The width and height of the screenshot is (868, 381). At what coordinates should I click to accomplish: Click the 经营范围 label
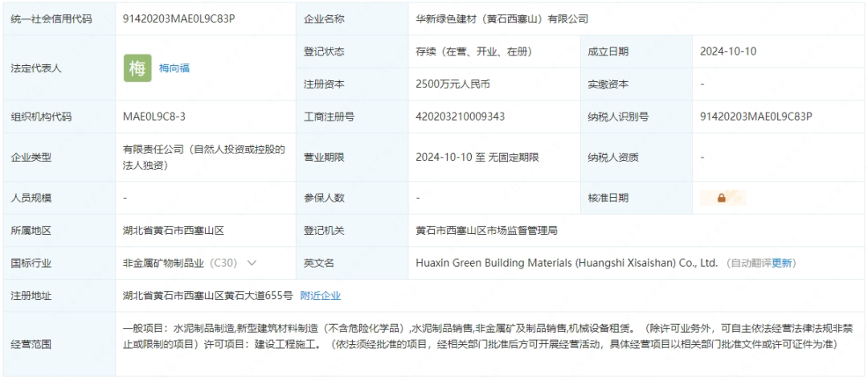(x=31, y=345)
